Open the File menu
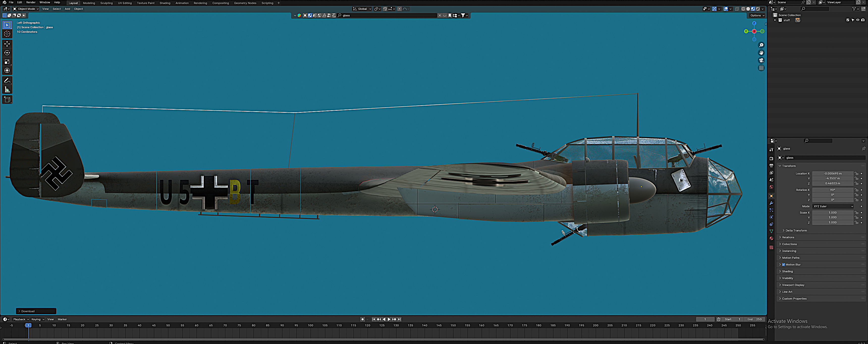This screenshot has height=344, width=868. click(11, 2)
